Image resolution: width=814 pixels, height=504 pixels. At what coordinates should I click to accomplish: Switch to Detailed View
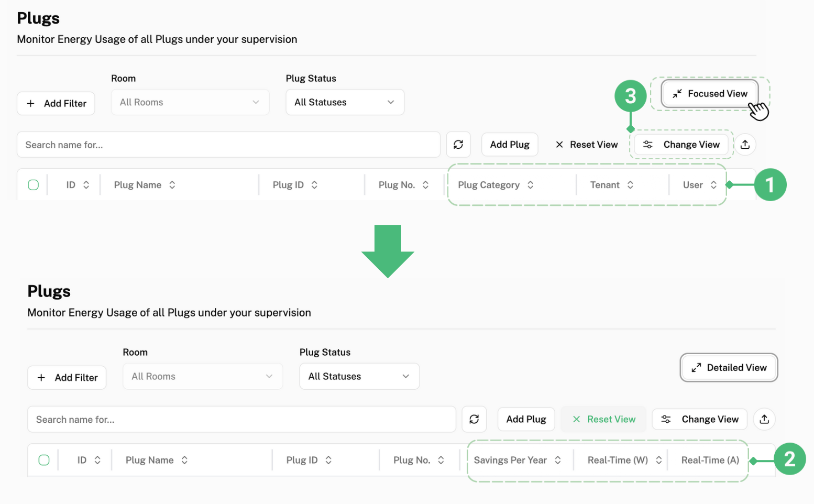tap(729, 368)
